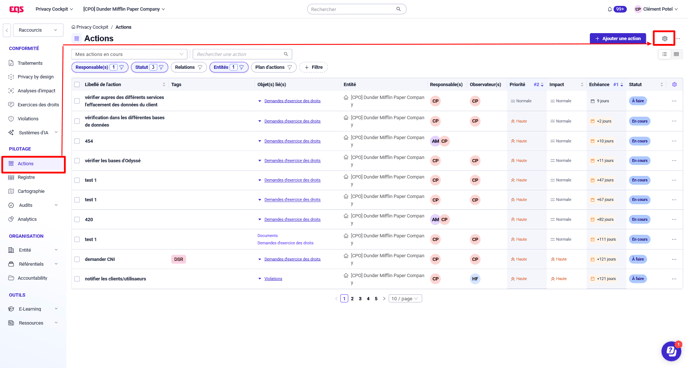
Task: Open the settings gear beside Ajouter une action
Action: pos(664,39)
